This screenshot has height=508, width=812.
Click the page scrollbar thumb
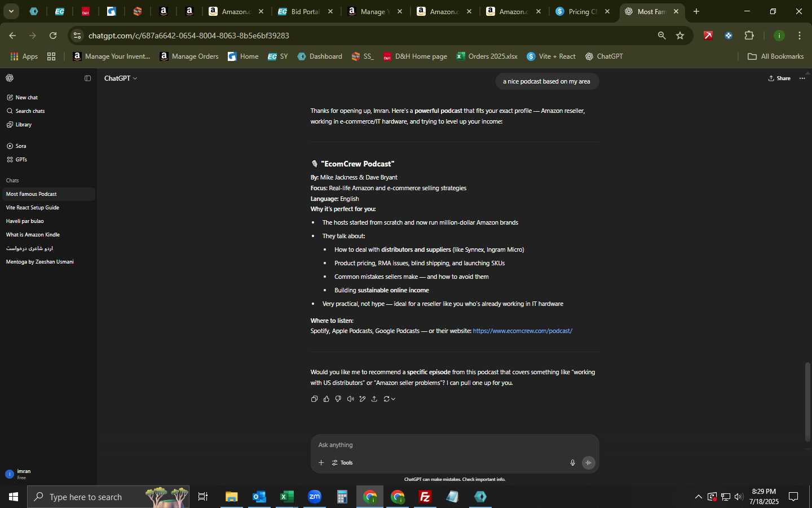(807, 402)
